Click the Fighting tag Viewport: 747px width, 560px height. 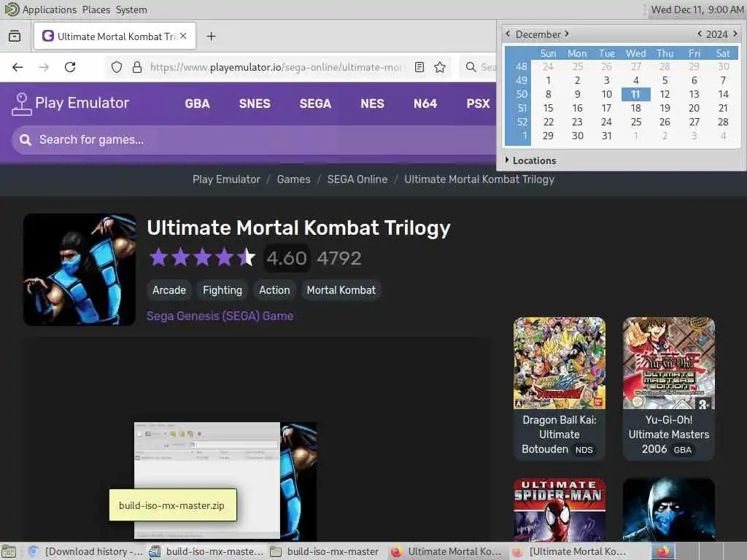(222, 290)
